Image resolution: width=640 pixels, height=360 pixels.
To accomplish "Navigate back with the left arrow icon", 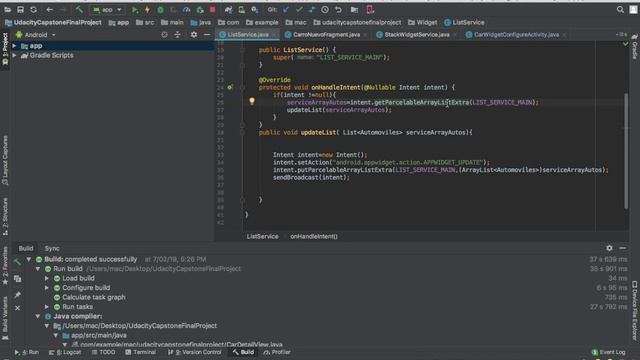I will [x=50, y=10].
